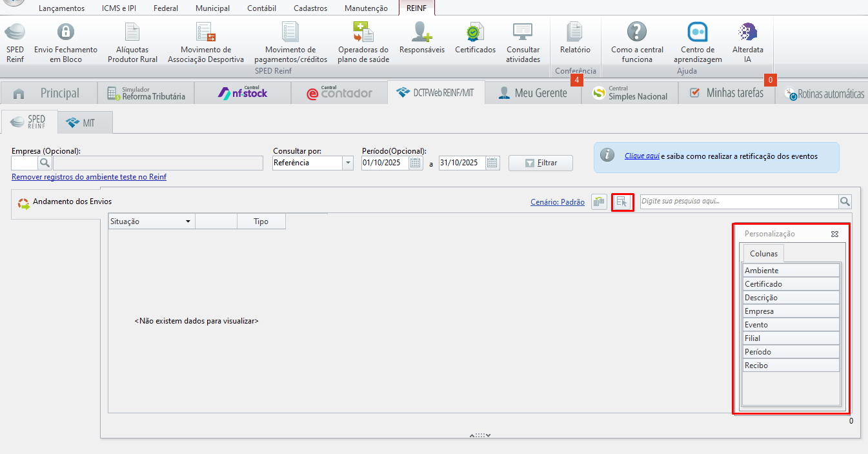Viewport: 868px width, 454px height.
Task: Select the MIT sub-tab
Action: point(85,122)
